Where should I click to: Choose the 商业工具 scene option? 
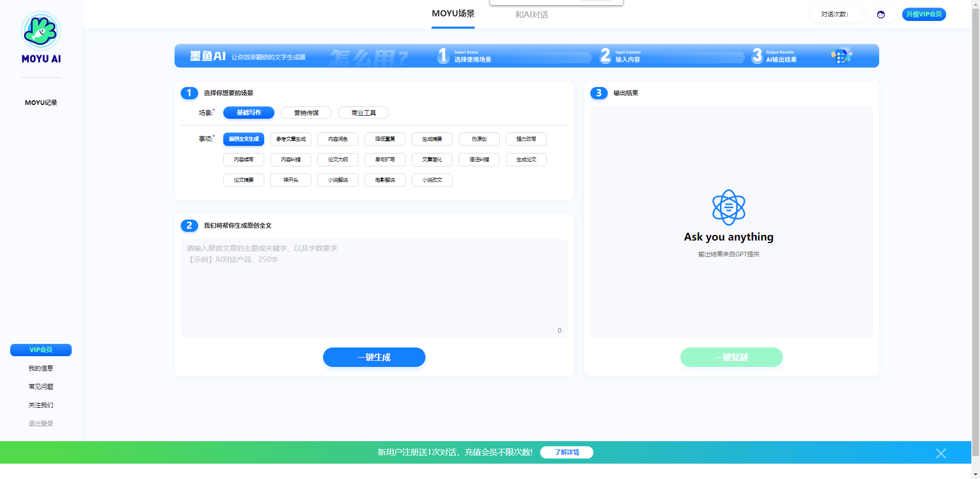coord(364,113)
